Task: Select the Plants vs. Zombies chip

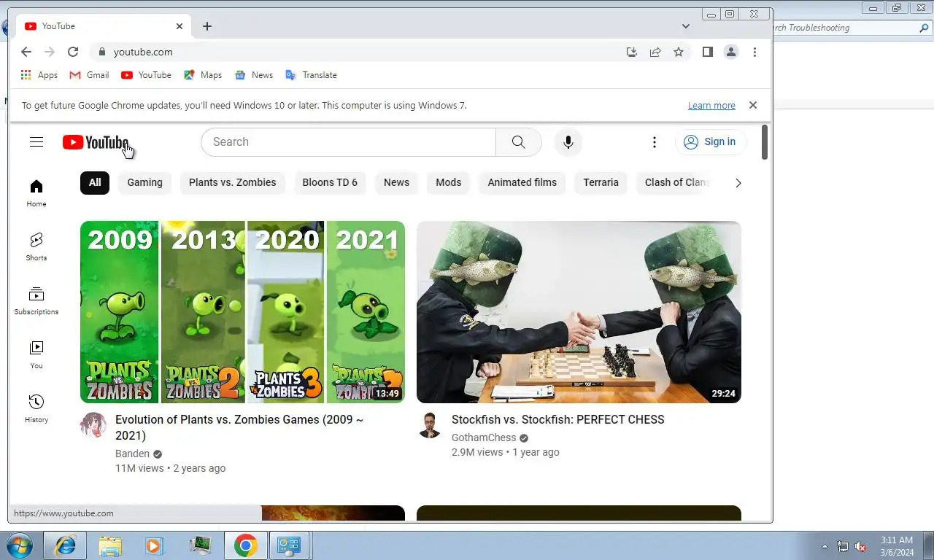Action: tap(233, 182)
